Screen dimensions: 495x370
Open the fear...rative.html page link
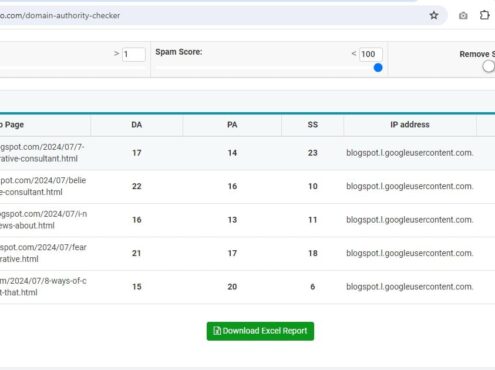click(43, 253)
